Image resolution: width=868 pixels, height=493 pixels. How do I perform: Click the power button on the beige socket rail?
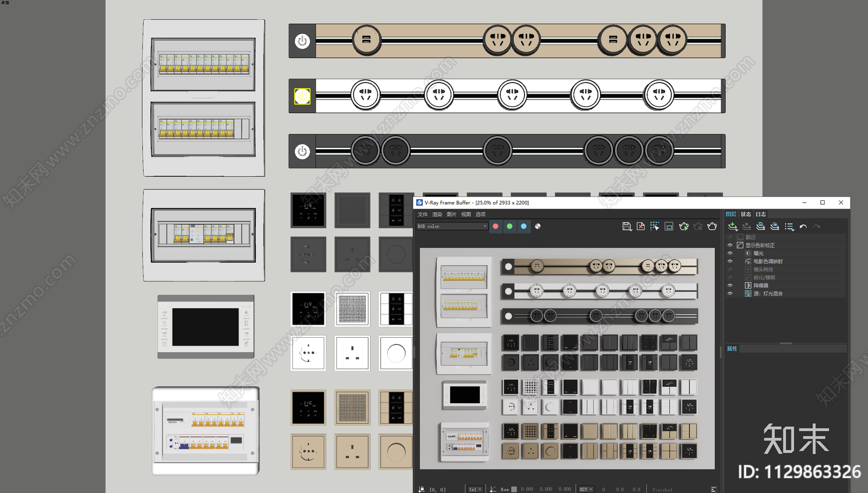point(302,41)
